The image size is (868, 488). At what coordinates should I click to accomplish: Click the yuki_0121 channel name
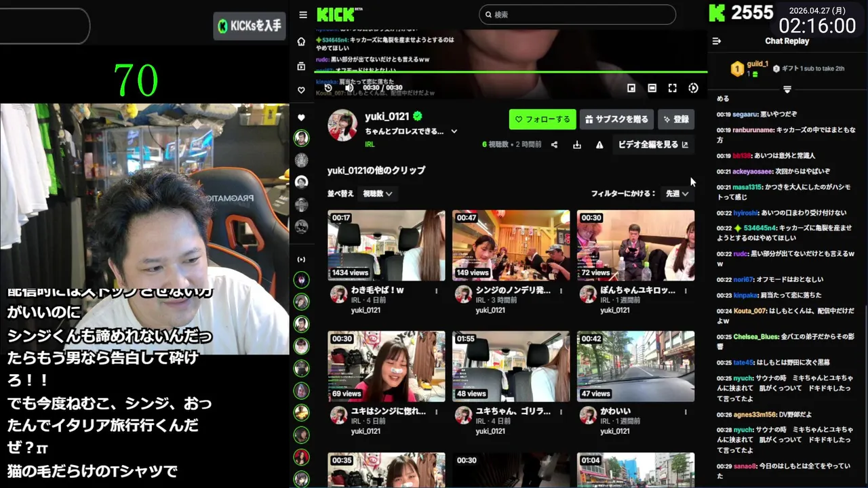coord(387,117)
